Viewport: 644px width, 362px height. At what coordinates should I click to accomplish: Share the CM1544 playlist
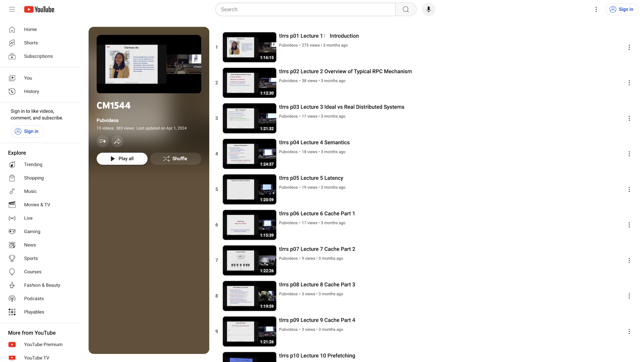coord(117,141)
